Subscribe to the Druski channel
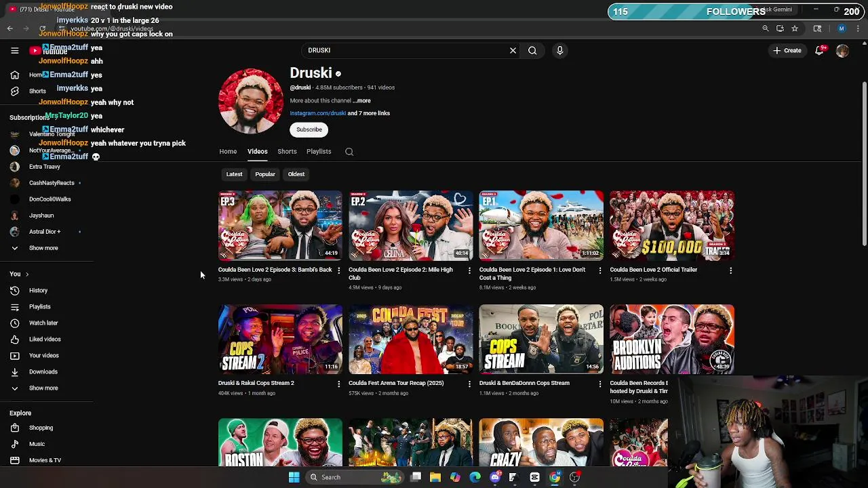The height and width of the screenshot is (488, 868). (309, 129)
